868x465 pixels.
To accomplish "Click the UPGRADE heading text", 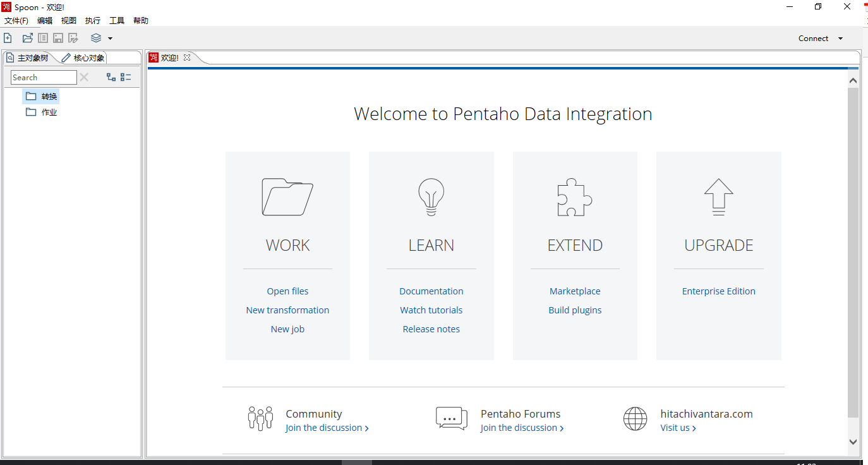I will point(719,245).
